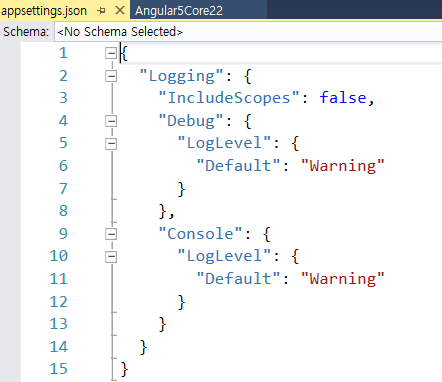Collapse Console LogLevel block on line 10
The width and height of the screenshot is (442, 382).
pos(111,257)
